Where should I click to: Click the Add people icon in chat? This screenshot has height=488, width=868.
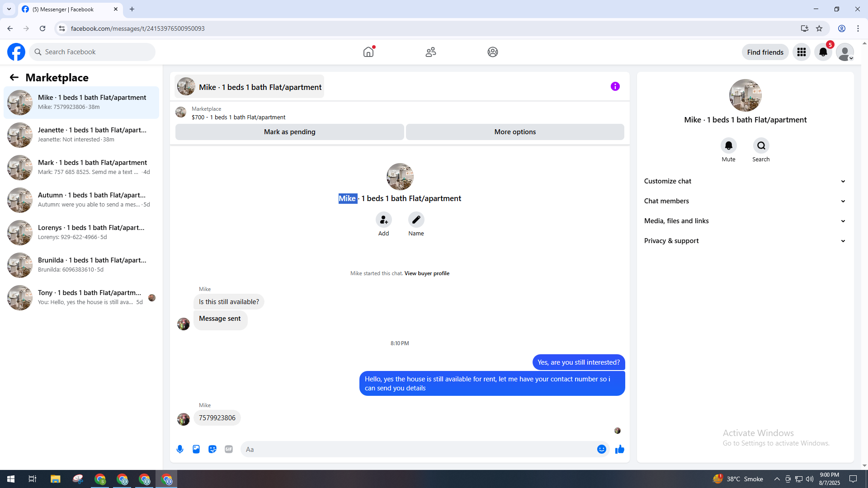point(384,220)
